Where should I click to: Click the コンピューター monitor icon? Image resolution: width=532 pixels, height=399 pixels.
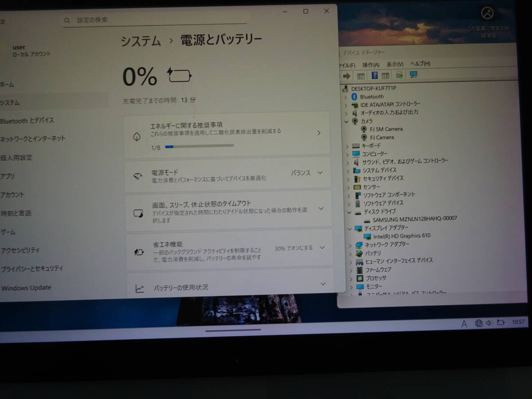click(356, 154)
